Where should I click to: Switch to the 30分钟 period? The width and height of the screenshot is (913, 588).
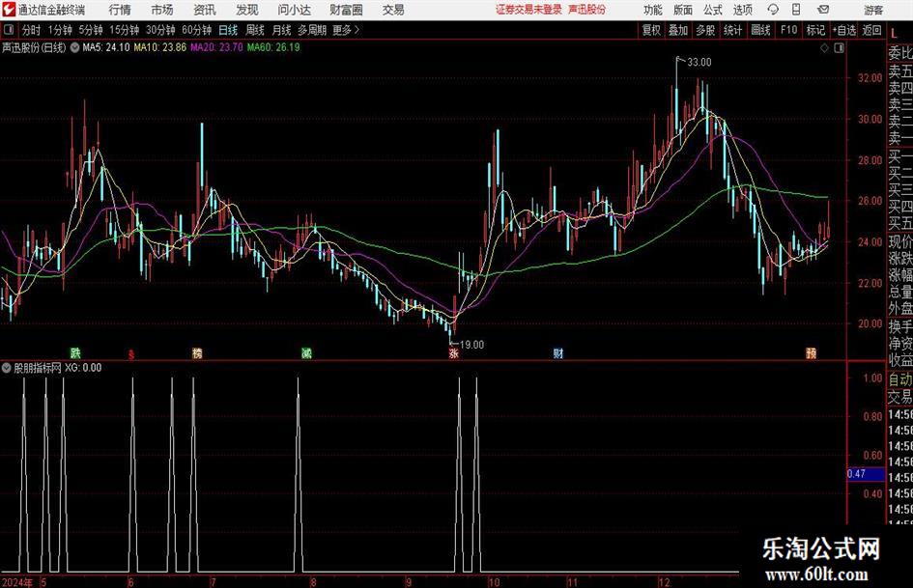tap(160, 30)
